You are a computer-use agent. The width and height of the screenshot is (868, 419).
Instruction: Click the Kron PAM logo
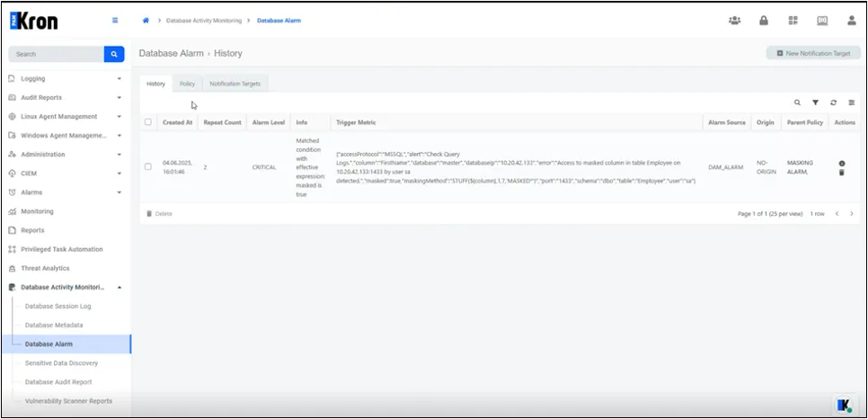point(34,21)
